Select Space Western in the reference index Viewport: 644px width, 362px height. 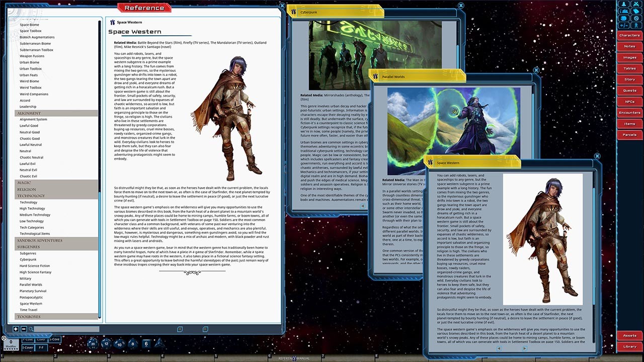(30, 303)
